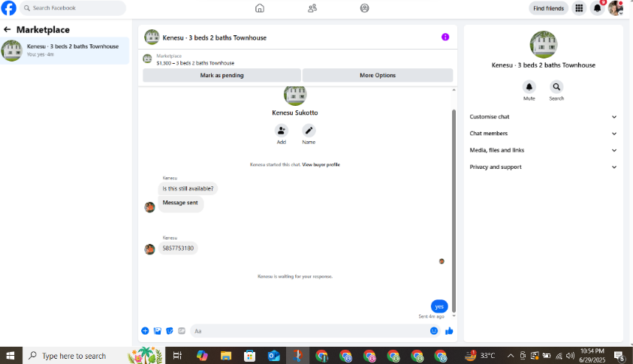This screenshot has width=633, height=364.
Task: Open View buyer profile link
Action: (321, 164)
